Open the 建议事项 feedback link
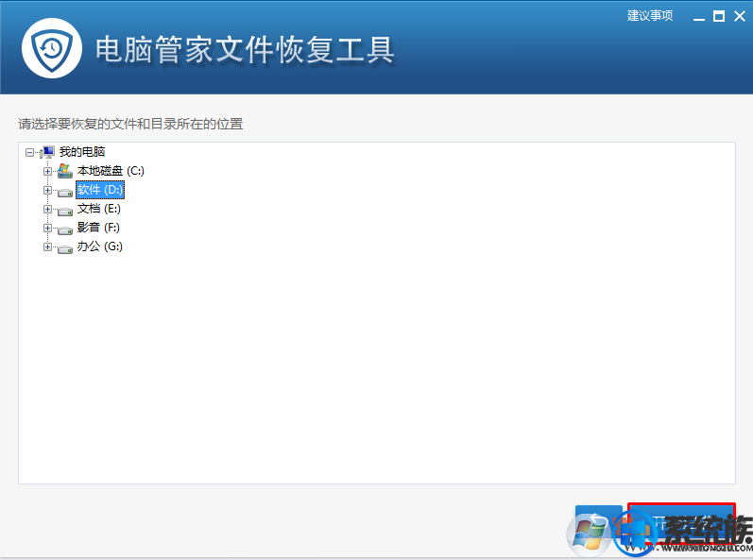 650,16
